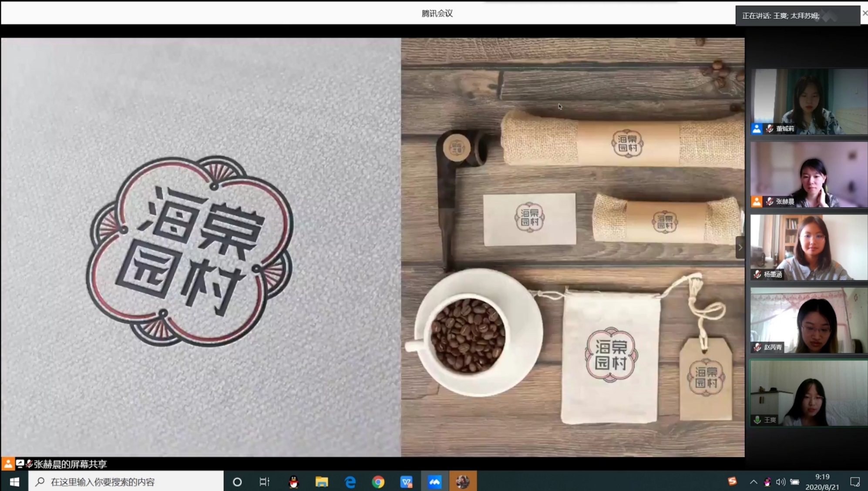
Task: Click 张赫晨's muted microphone icon
Action: pos(770,202)
